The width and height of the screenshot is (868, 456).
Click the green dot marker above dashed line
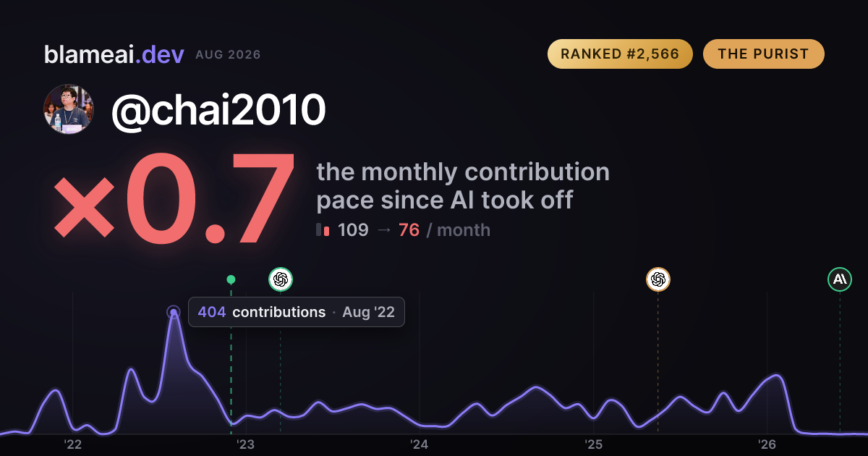[231, 279]
